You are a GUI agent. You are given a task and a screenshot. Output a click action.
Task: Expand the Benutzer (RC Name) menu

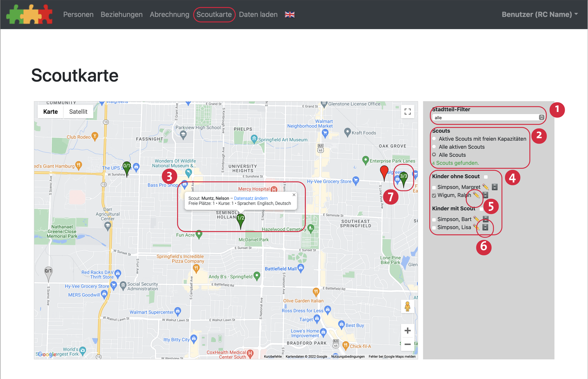pos(539,14)
